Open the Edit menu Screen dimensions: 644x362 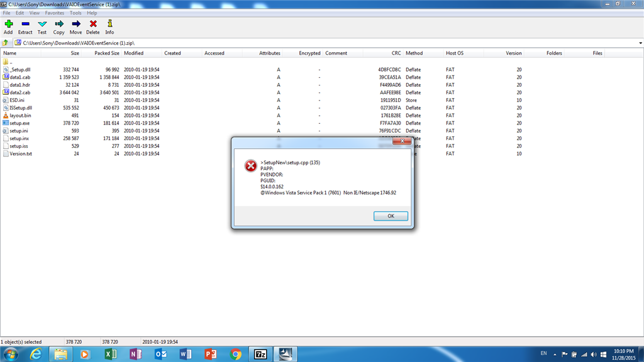(x=19, y=13)
